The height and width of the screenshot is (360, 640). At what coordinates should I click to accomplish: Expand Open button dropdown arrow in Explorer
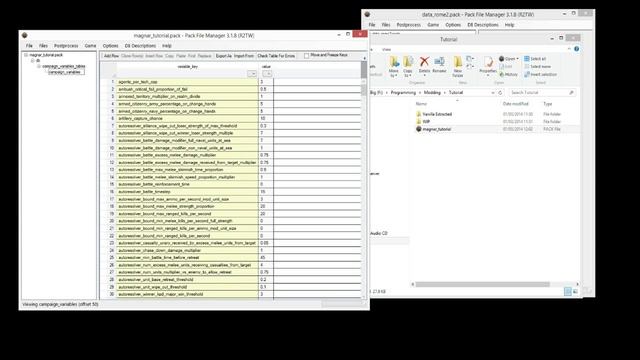pyautogui.click(x=518, y=59)
